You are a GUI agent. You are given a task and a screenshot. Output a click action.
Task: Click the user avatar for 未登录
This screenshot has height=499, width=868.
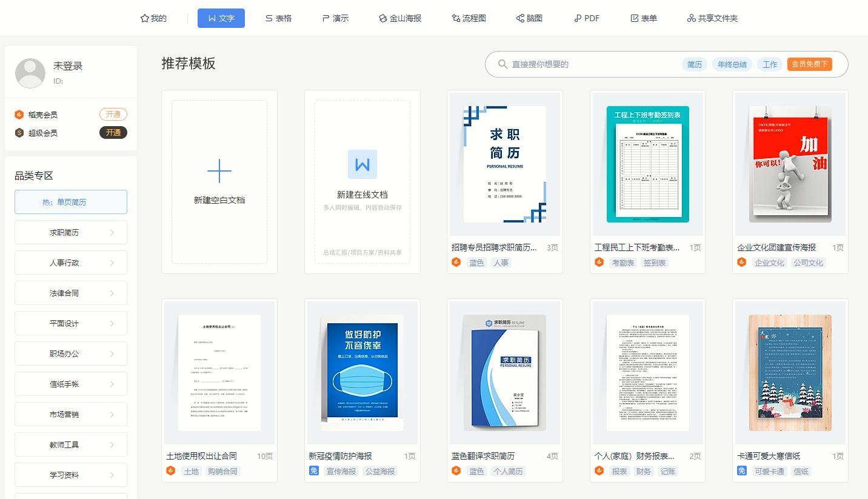tap(30, 72)
